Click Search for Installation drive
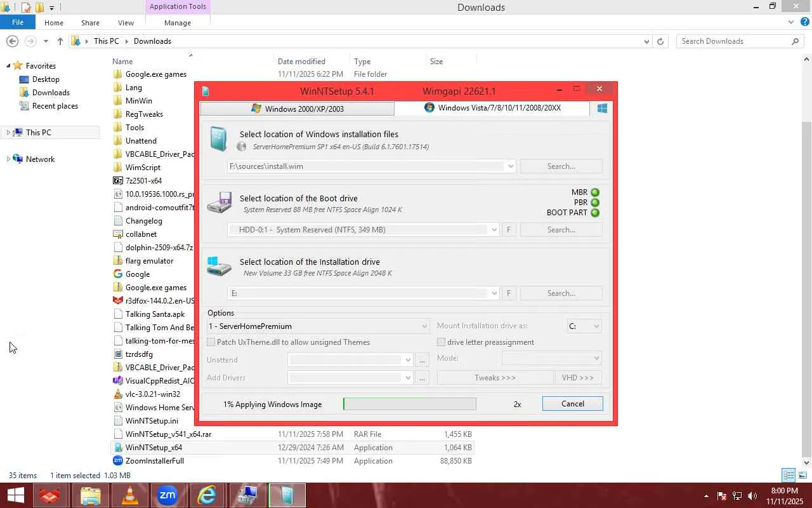Viewport: 812px width, 508px height. click(x=561, y=293)
